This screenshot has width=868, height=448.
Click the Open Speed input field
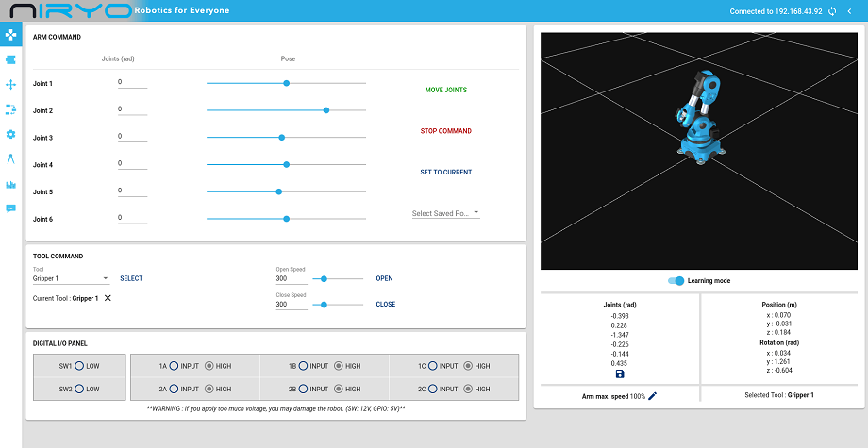coord(292,278)
